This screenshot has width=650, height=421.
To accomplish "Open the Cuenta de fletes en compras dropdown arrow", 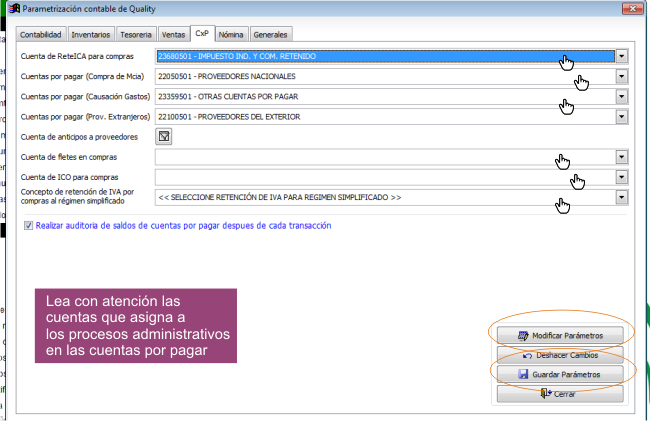I will coord(621,157).
